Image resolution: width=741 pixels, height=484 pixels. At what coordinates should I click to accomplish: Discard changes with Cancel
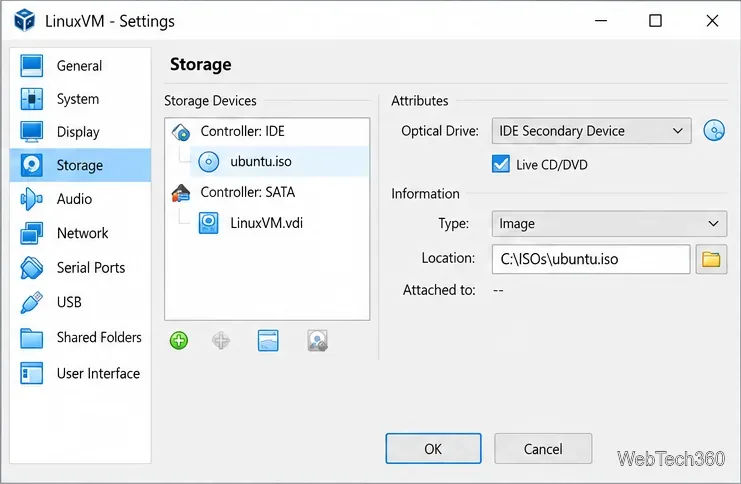543,449
